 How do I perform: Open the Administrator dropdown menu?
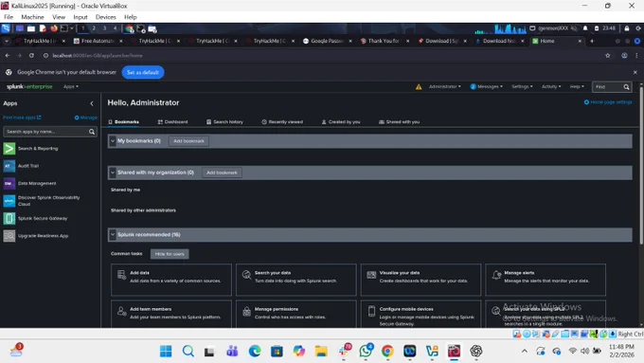(444, 87)
